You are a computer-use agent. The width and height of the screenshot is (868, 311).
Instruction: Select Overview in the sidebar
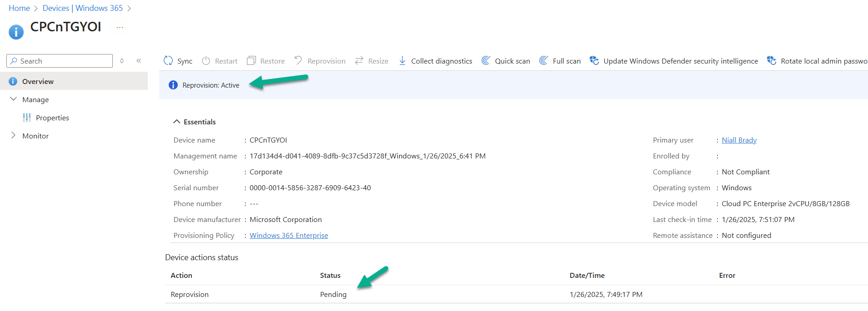(74, 81)
